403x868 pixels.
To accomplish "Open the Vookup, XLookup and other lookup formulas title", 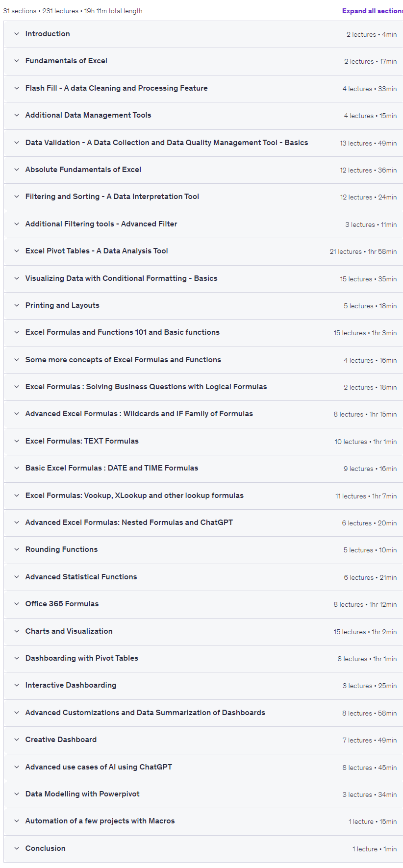I will pyautogui.click(x=134, y=496).
